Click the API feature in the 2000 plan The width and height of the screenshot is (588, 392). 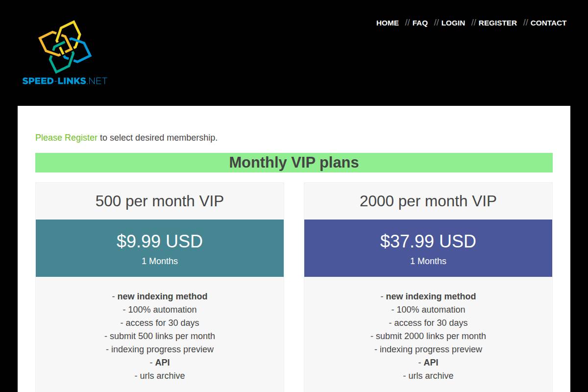pos(431,363)
